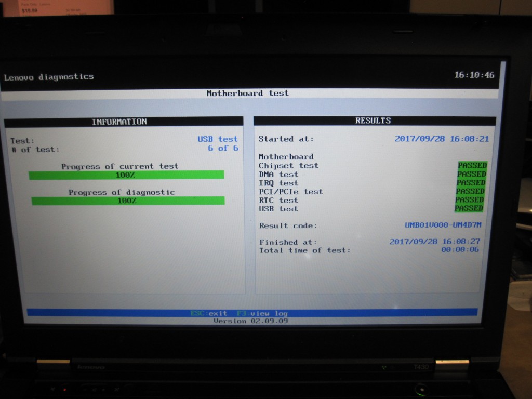Click the ESC exit option

pyautogui.click(x=209, y=313)
